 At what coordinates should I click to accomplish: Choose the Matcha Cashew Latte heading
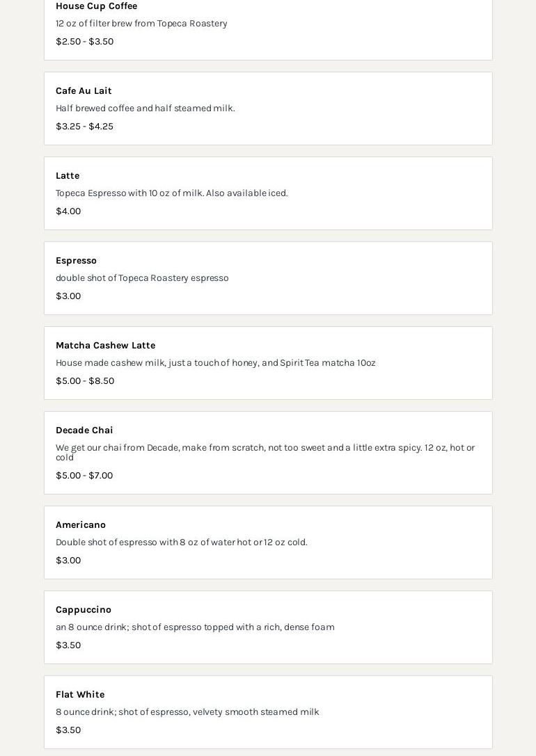click(105, 346)
